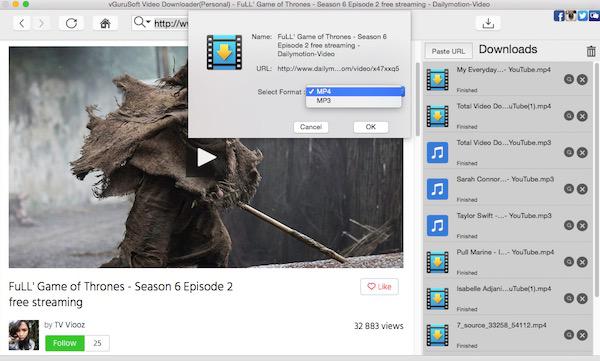The height and width of the screenshot is (361, 600).
Task: Click the URL address field
Action: click(171, 23)
